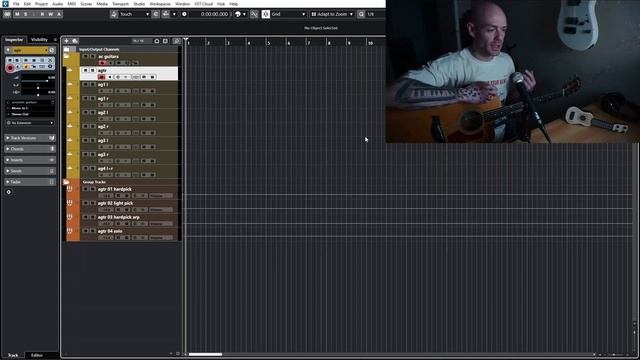Click the large record enable button in Inspector
Image resolution: width=640 pixels, height=360 pixels.
click(10, 67)
